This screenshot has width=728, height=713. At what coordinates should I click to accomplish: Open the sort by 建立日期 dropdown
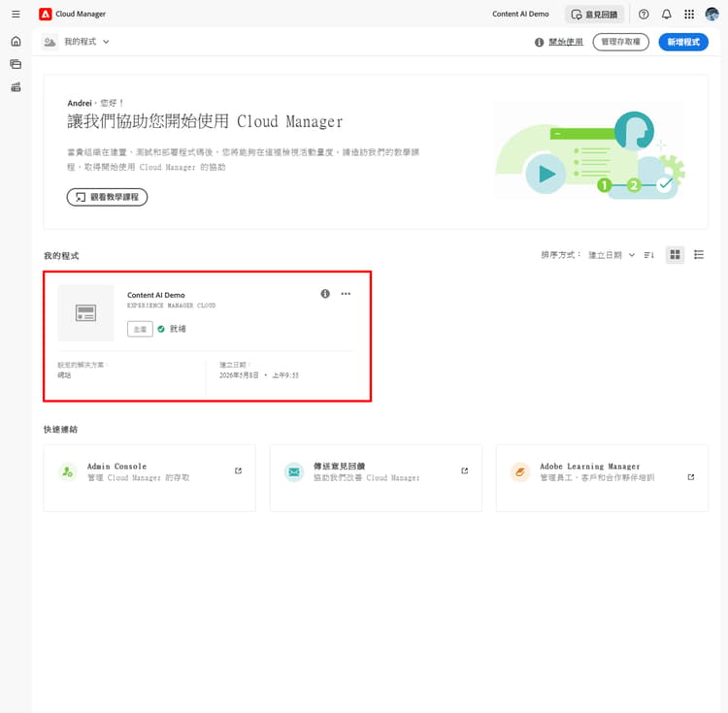[611, 255]
